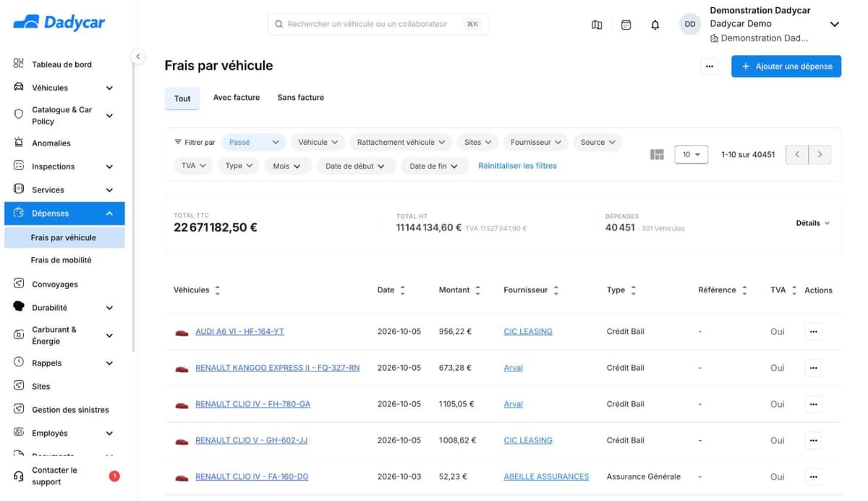The image size is (868, 501).
Task: Click the DD user avatar
Action: 690,25
